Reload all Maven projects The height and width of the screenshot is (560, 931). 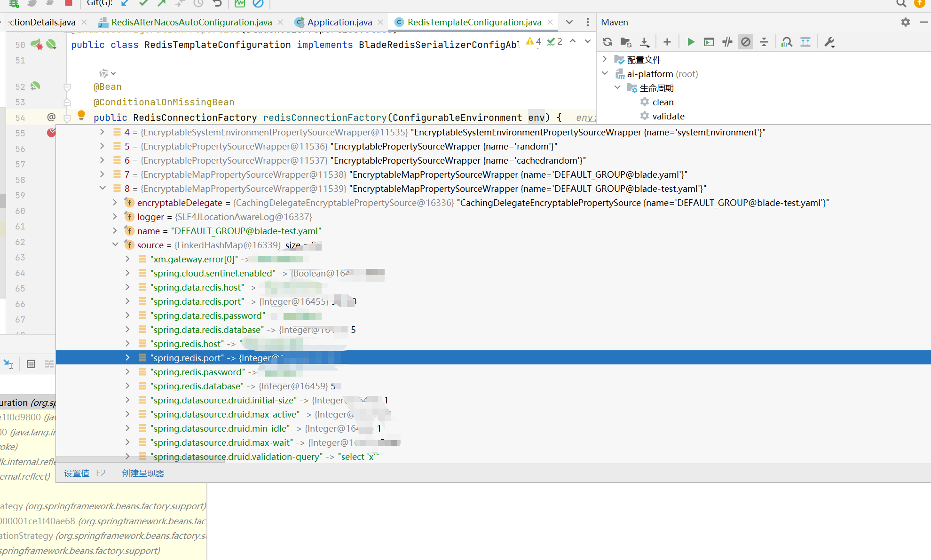coord(608,42)
